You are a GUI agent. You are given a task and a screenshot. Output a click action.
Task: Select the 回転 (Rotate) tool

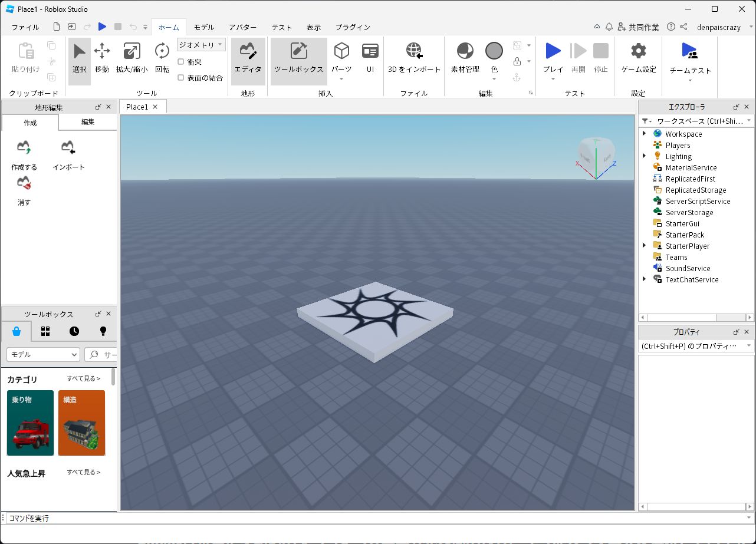tap(161, 58)
